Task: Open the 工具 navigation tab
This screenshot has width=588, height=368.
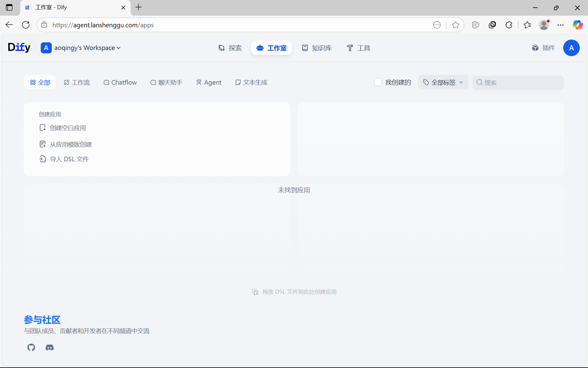Action: 358,48
